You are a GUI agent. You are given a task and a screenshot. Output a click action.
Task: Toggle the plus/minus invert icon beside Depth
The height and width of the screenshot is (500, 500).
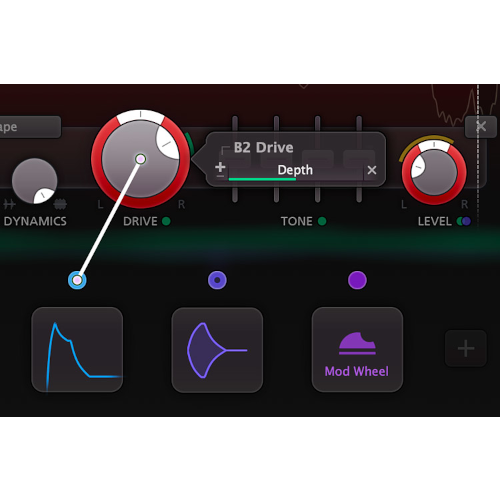click(220, 169)
